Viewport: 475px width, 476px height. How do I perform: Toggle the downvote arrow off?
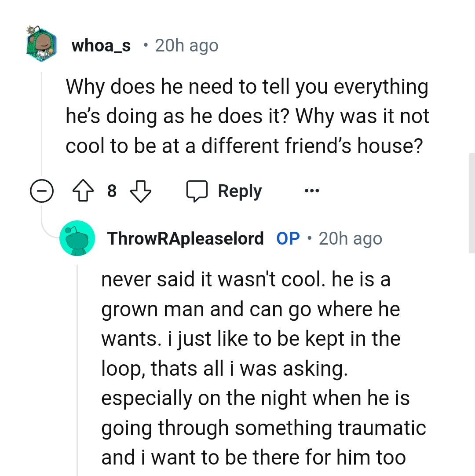pyautogui.click(x=140, y=190)
